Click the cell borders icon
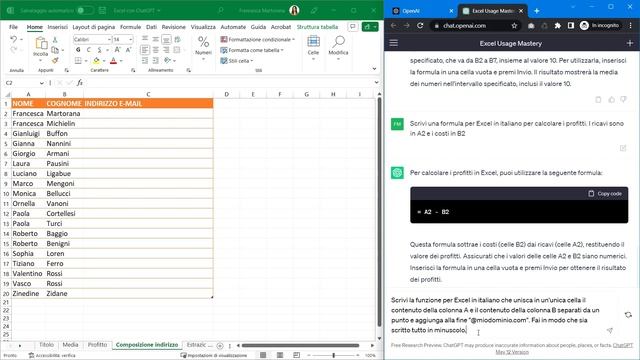 pyautogui.click(x=78, y=61)
